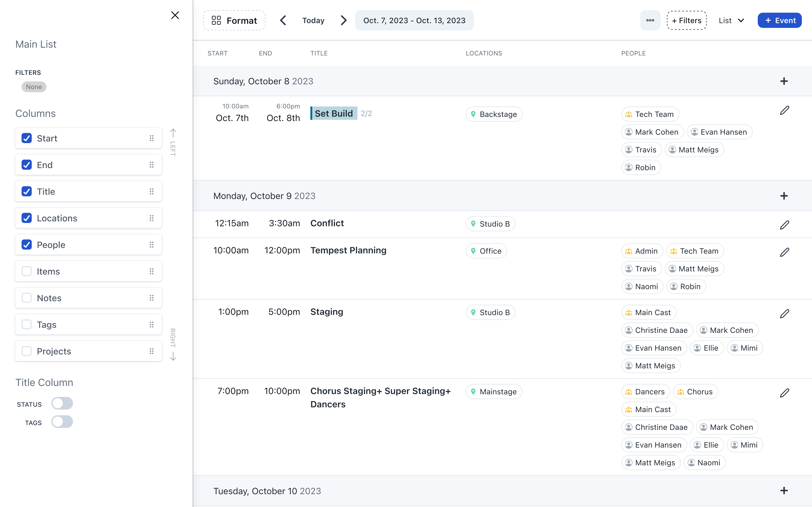Image resolution: width=812 pixels, height=507 pixels.
Task: Jump to Today in the calendar
Action: click(x=313, y=20)
